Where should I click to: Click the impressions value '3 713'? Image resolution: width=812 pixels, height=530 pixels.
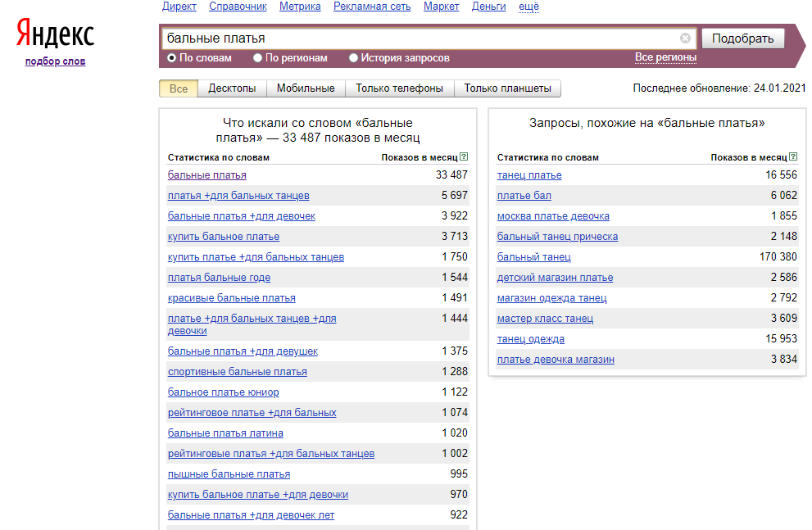455,236
